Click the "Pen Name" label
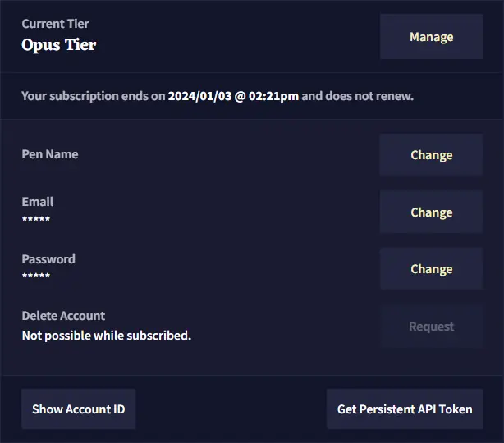 [x=50, y=154]
